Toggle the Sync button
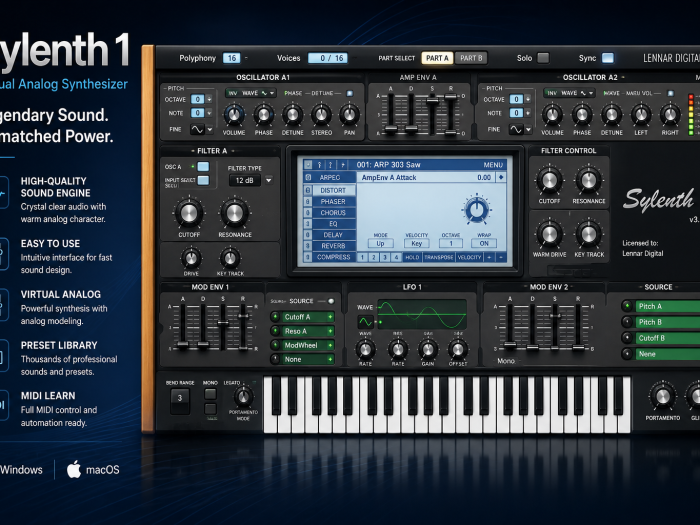This screenshot has height=525, width=700. click(608, 58)
